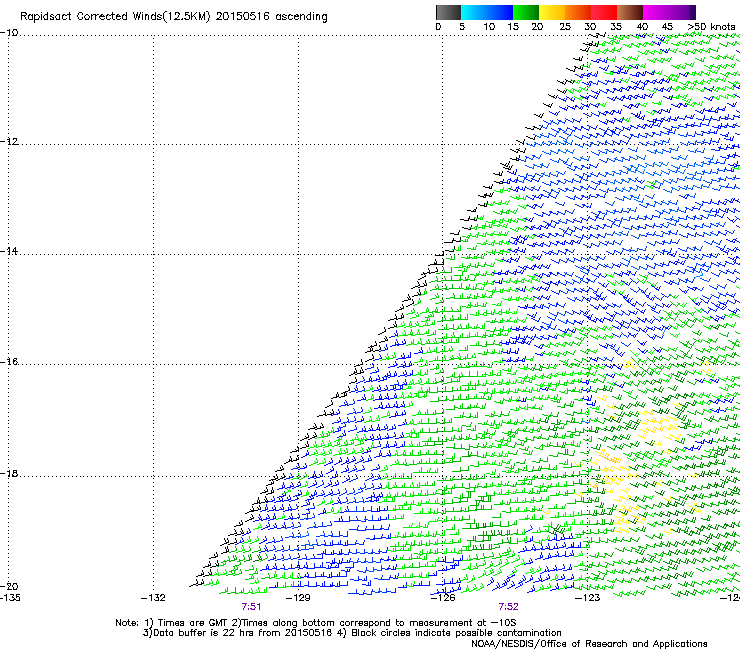Click the longitude label '-126'

point(443,598)
